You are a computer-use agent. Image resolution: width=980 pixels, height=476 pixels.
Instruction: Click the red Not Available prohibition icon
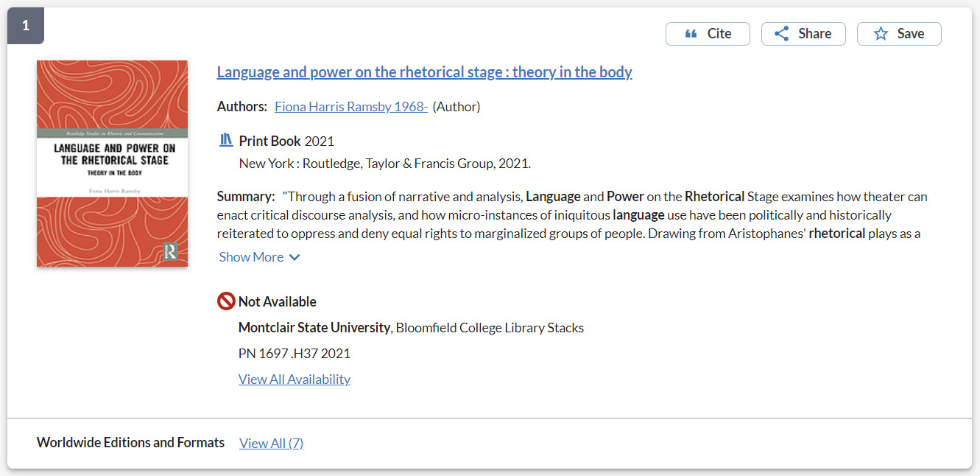pyautogui.click(x=226, y=301)
